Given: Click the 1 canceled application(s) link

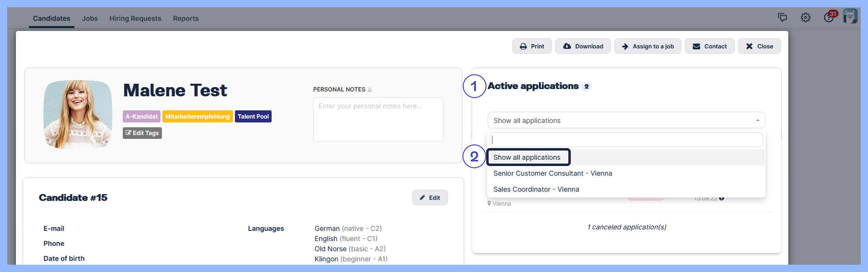Looking at the screenshot, I should 626,227.
